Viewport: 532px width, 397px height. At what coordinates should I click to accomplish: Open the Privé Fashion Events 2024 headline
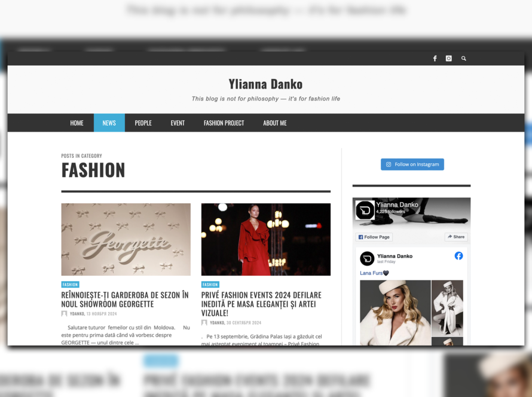tap(261, 304)
